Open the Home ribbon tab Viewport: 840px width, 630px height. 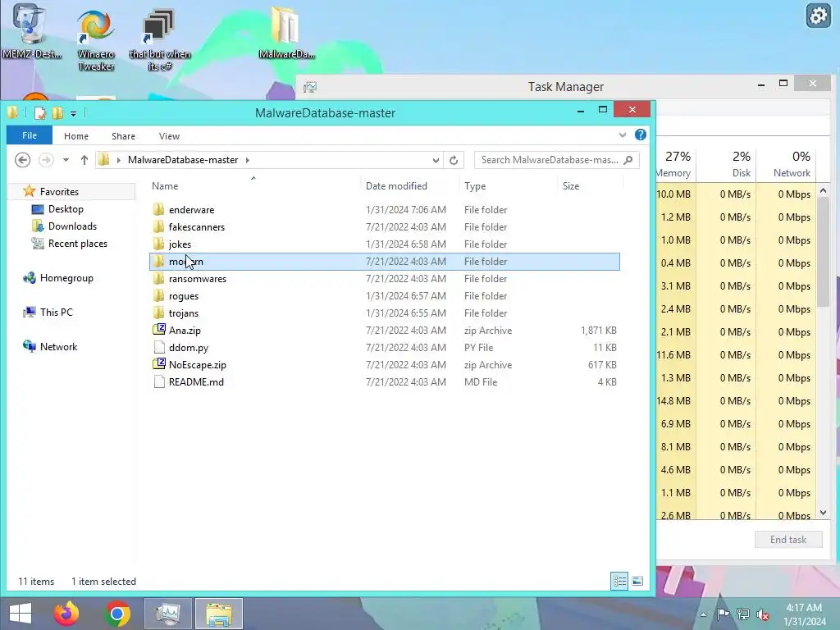point(76,136)
